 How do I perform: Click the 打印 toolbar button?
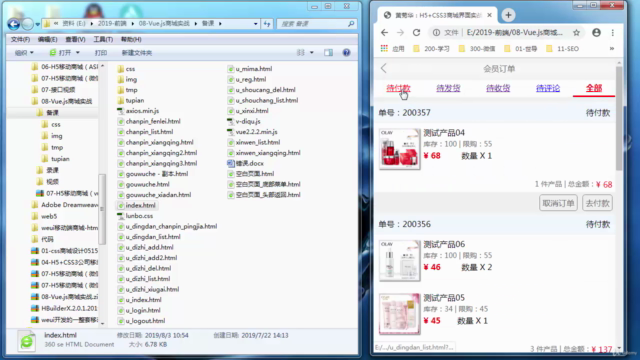coord(101,53)
